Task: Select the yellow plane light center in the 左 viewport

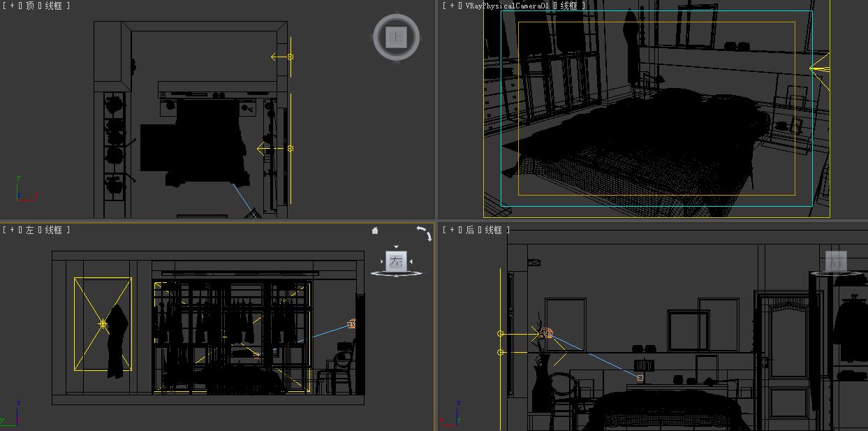Action: 103,324
